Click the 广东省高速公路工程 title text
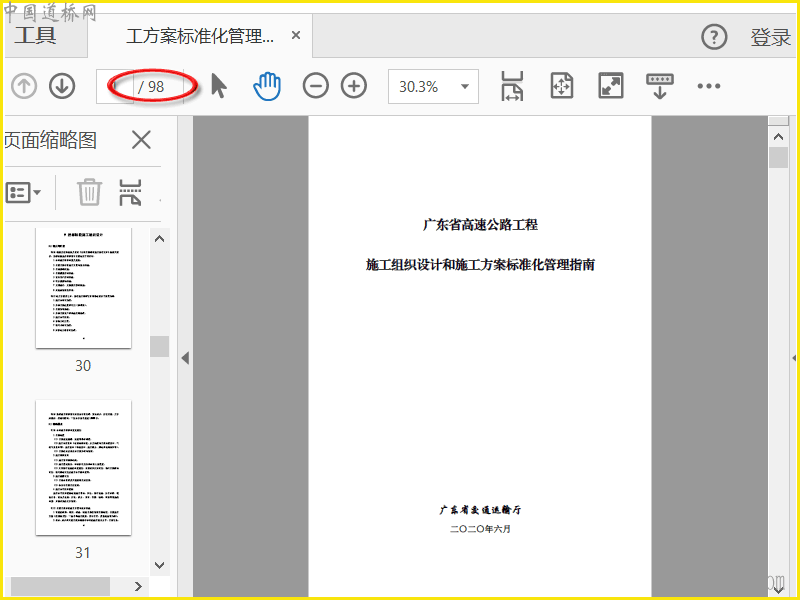 (x=480, y=224)
